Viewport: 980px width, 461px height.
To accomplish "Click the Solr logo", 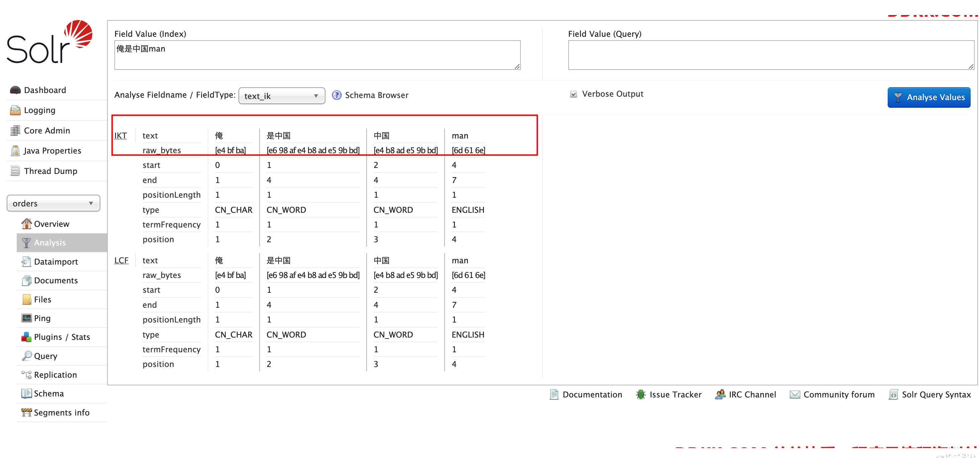I will point(50,42).
